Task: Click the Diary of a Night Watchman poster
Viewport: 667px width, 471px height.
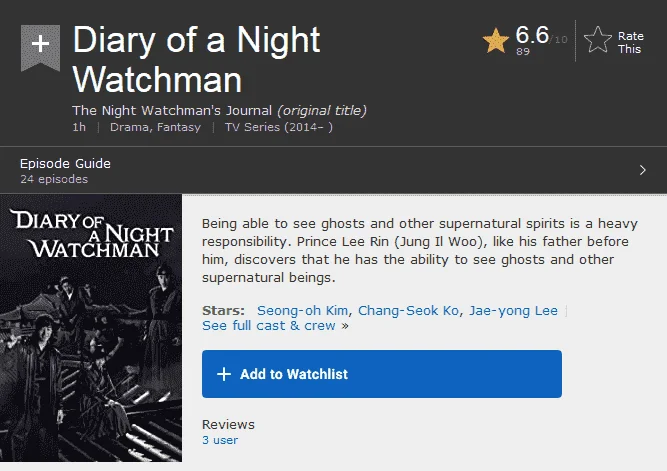Action: tap(91, 328)
